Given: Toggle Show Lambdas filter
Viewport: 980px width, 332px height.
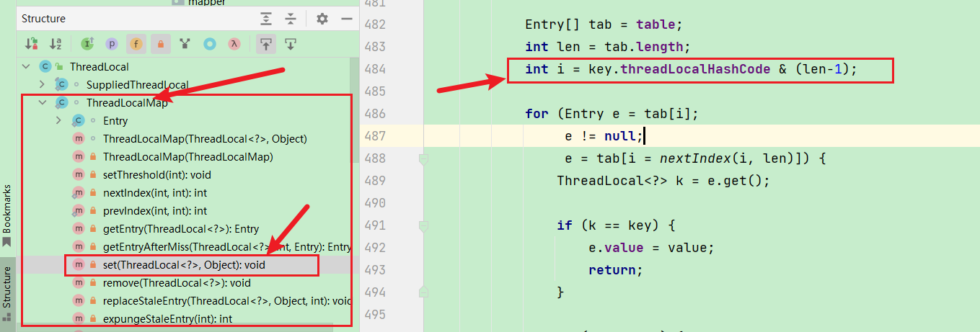Looking at the screenshot, I should coord(234,44).
